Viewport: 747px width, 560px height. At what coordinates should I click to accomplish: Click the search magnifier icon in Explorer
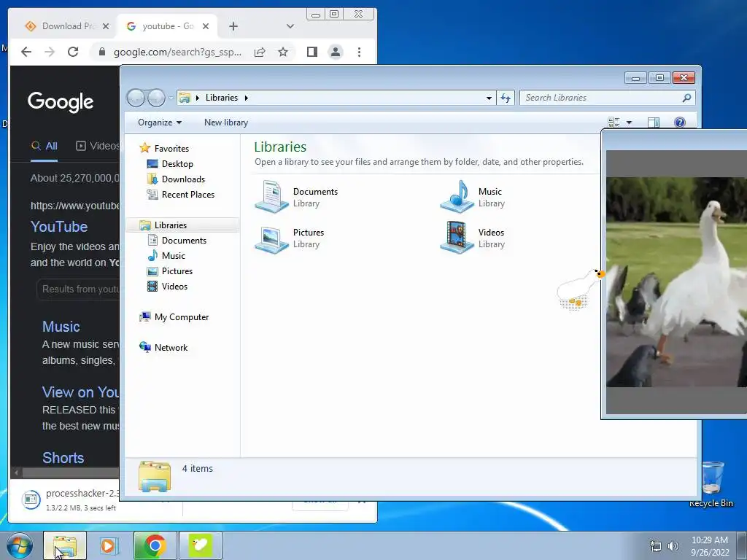tap(686, 98)
